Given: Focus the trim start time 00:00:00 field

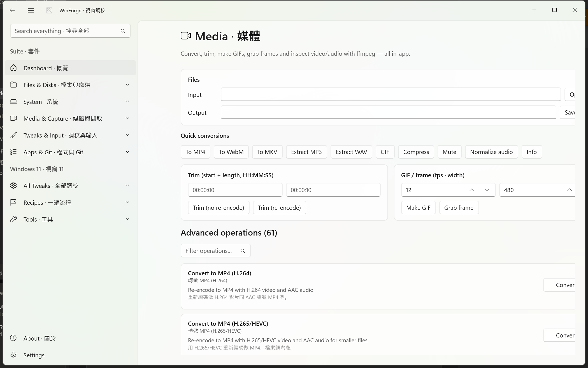Looking at the screenshot, I should [235, 190].
